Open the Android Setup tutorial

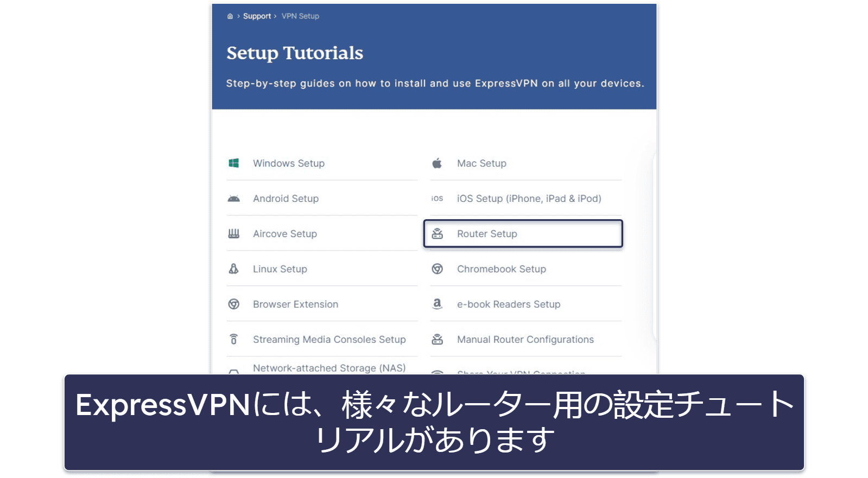(286, 199)
